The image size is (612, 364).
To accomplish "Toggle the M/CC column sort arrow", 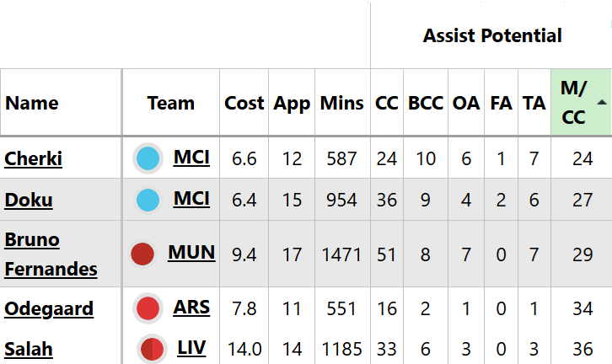I will (x=602, y=102).
